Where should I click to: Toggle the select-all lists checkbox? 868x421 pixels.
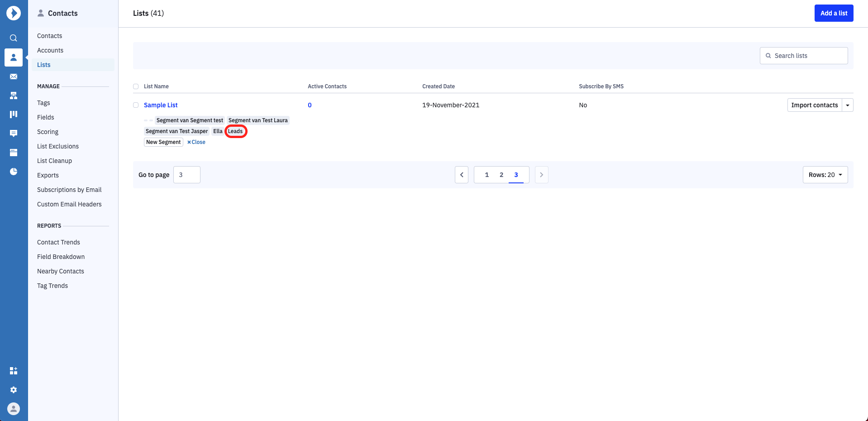pyautogui.click(x=136, y=86)
